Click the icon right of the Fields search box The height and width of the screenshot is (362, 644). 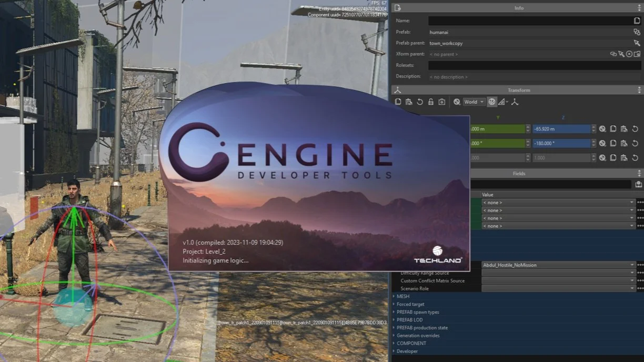(638, 184)
